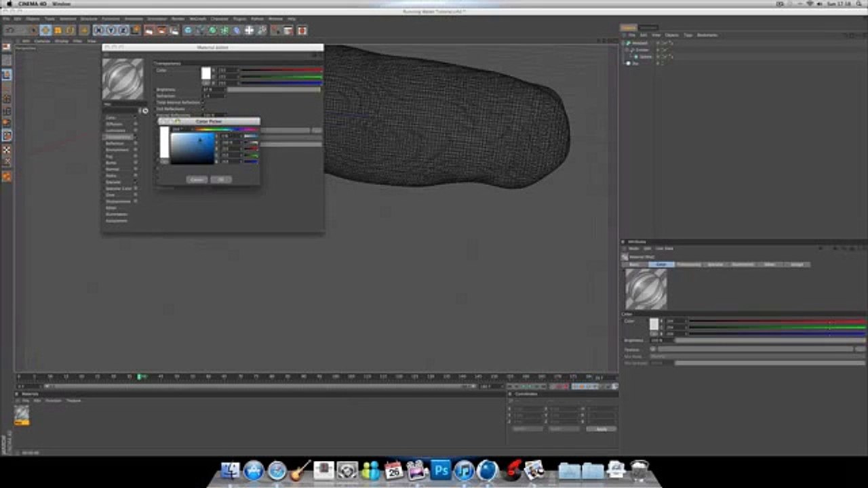Click inside the blue saturation-value color field

coord(193,148)
